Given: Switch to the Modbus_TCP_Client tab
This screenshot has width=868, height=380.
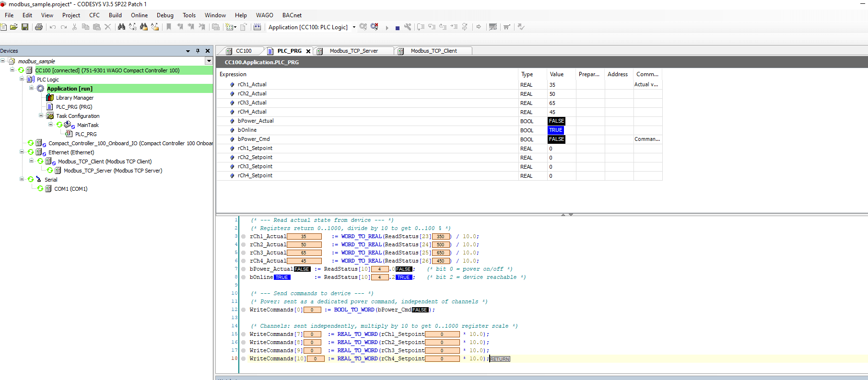Looking at the screenshot, I should pos(434,51).
